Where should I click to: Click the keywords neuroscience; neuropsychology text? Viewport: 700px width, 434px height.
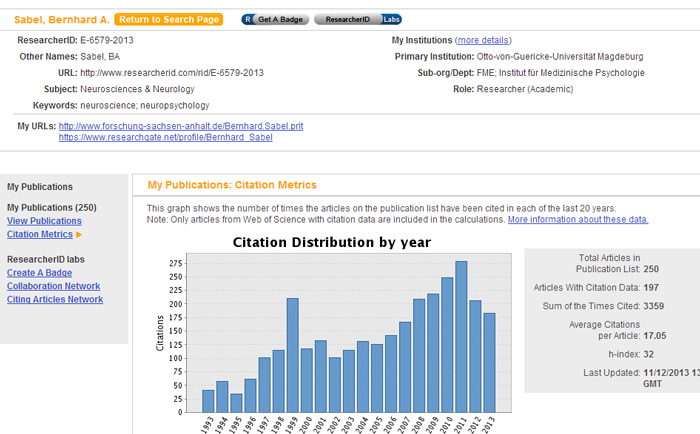point(145,105)
